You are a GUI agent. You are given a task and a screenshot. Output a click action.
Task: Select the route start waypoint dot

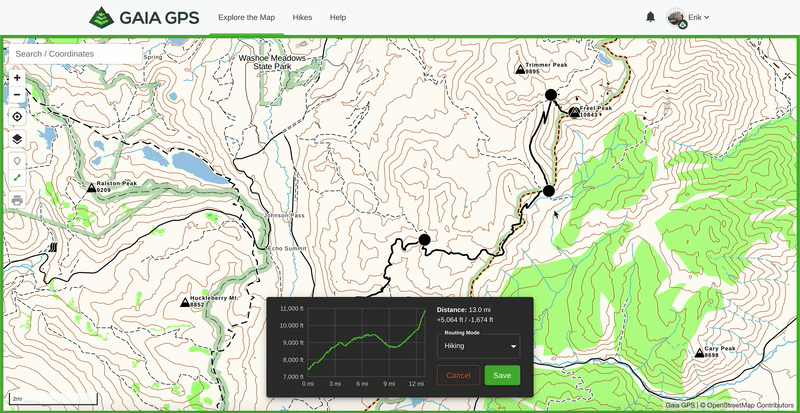pyautogui.click(x=424, y=239)
